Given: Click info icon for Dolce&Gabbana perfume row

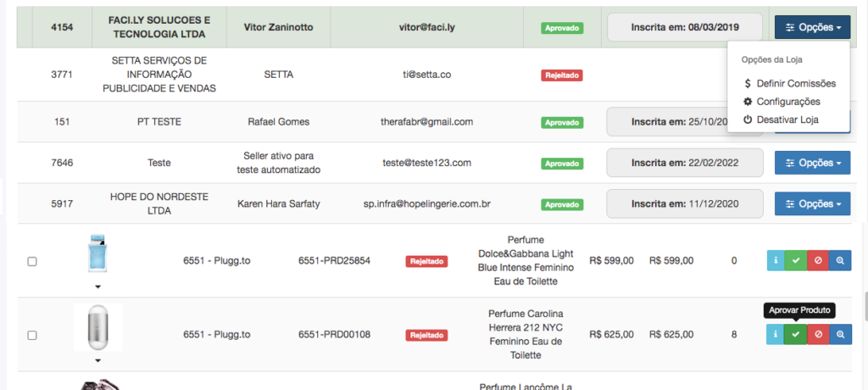Looking at the screenshot, I should click(775, 261).
